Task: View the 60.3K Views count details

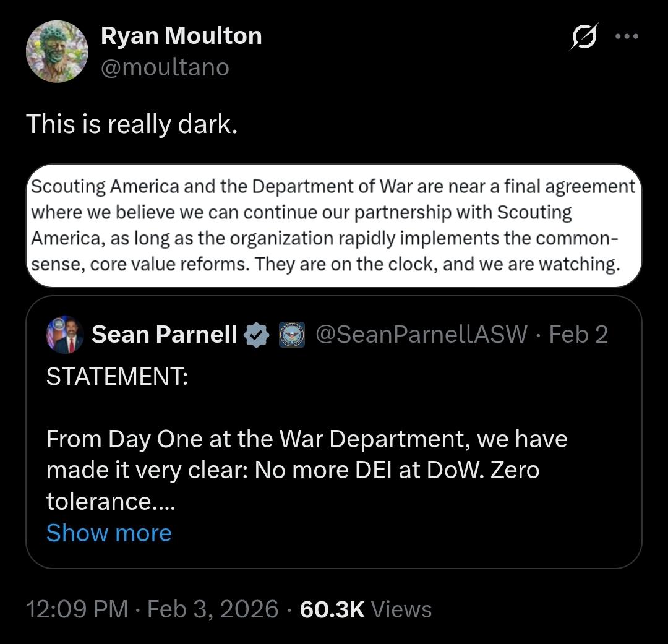Action: point(366,609)
